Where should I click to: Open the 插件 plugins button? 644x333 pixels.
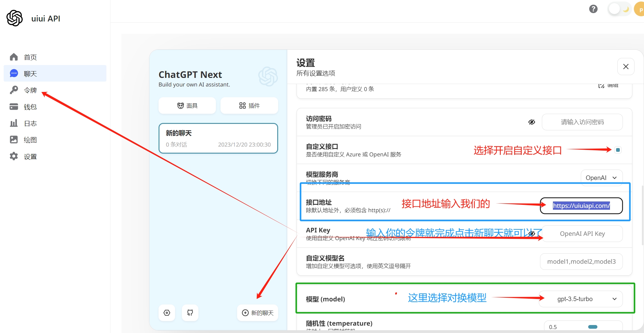pos(249,105)
